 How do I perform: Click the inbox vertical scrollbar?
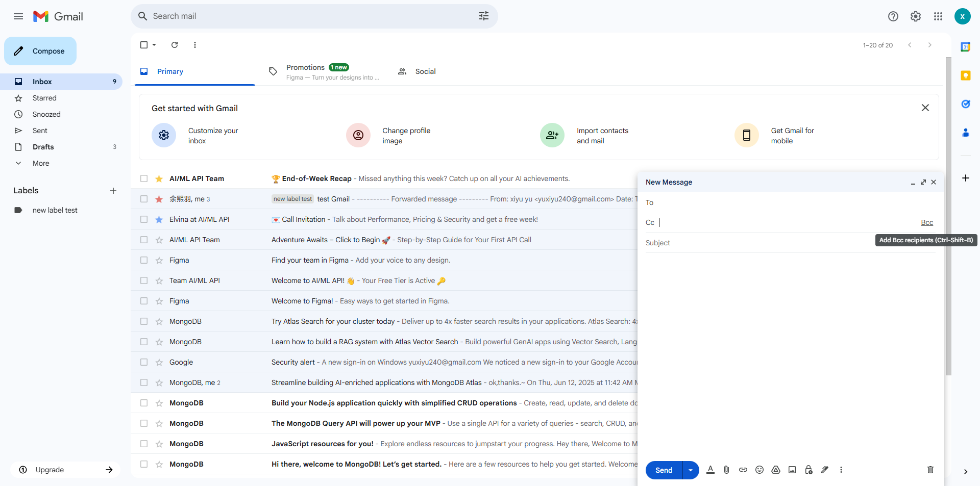coord(948,216)
